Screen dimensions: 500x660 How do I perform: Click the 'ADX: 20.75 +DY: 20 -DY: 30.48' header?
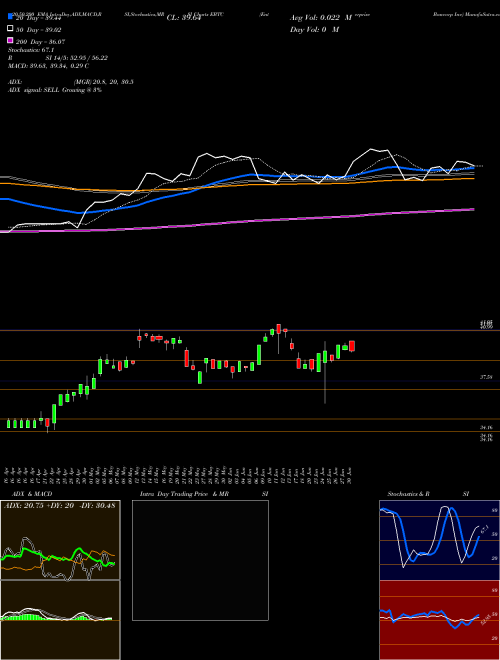pyautogui.click(x=59, y=505)
